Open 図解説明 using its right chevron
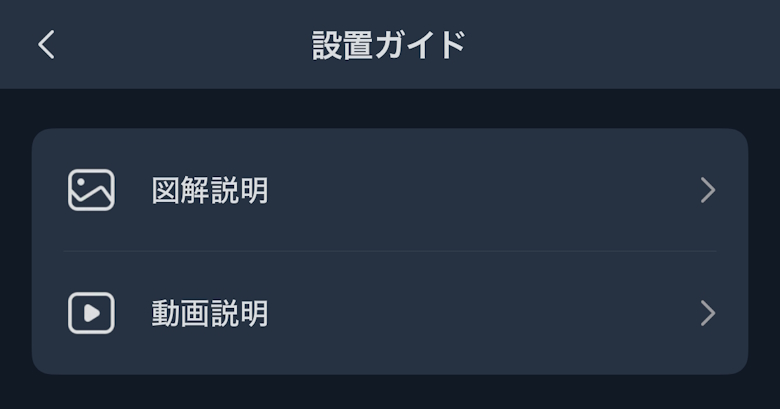 click(x=708, y=190)
